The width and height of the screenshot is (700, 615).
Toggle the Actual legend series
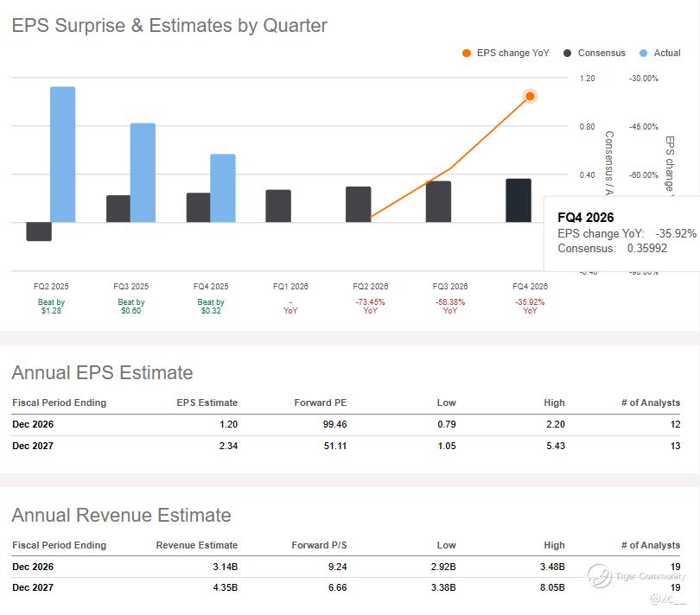tap(660, 53)
